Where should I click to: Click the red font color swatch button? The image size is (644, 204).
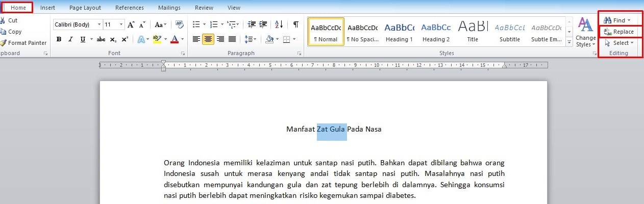click(x=175, y=39)
